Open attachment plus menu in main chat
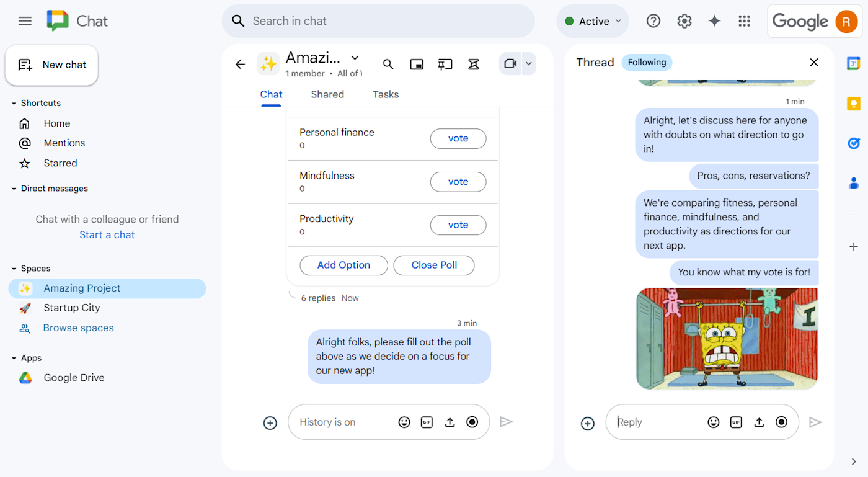The image size is (868, 477). [270, 423]
